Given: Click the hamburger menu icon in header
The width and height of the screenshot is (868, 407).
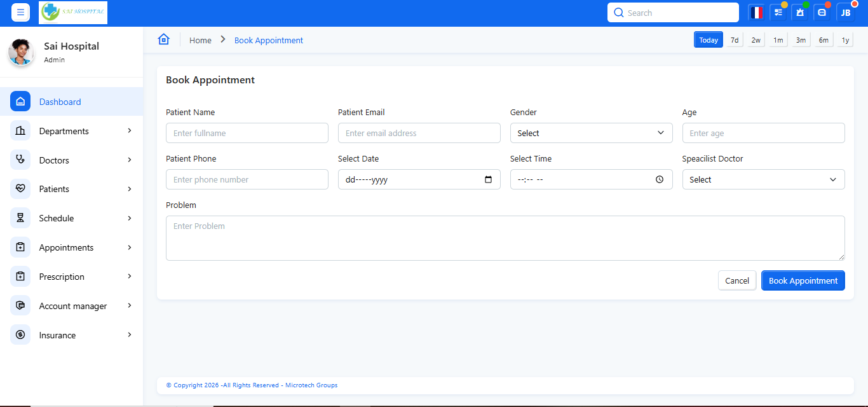Looking at the screenshot, I should [x=20, y=13].
